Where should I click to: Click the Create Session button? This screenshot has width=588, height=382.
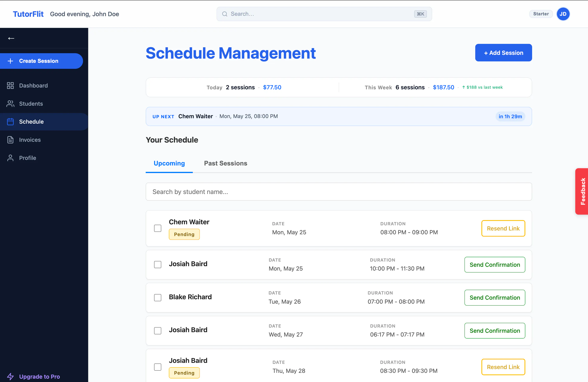[41, 61]
